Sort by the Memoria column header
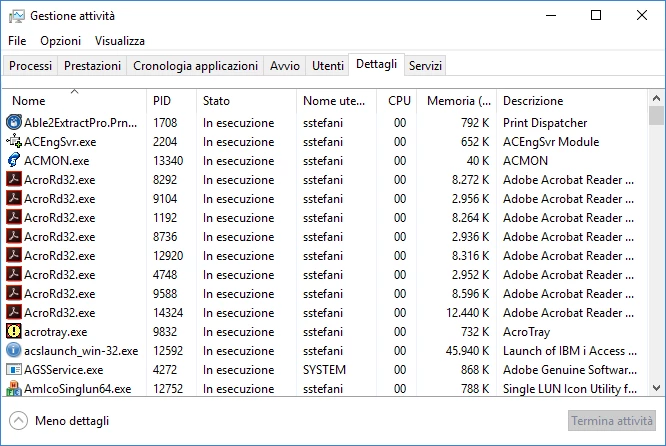666x446 pixels. [x=457, y=101]
